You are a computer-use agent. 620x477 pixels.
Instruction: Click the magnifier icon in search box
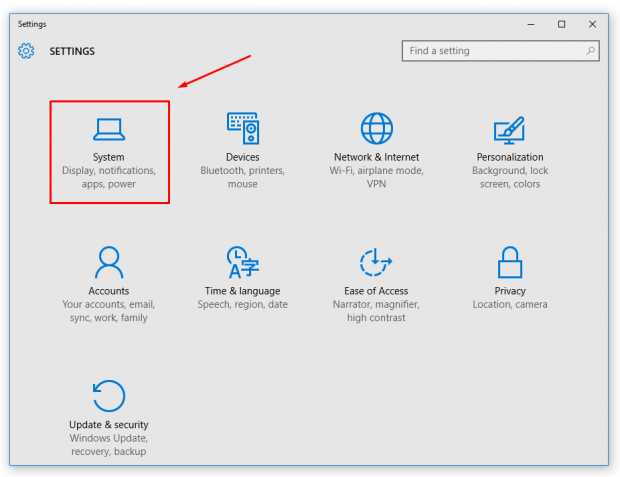tap(591, 51)
